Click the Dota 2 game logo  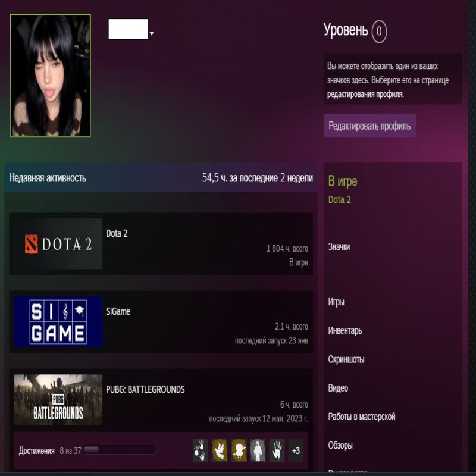[x=58, y=244]
